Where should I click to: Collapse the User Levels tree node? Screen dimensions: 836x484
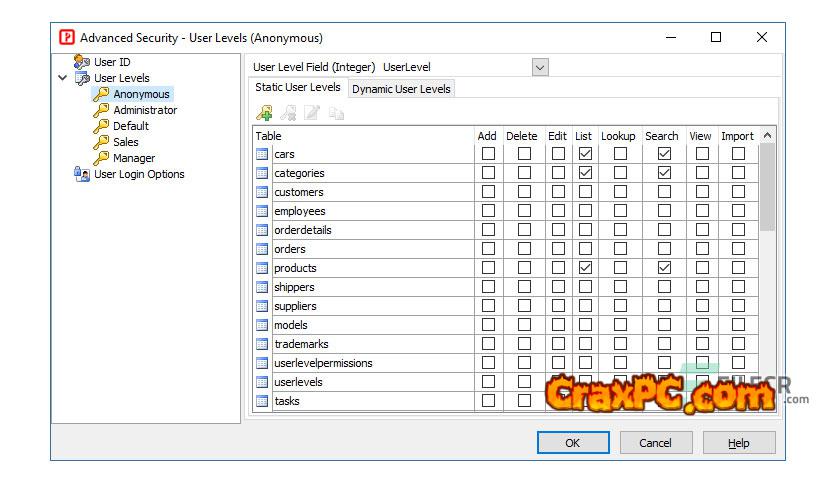[x=64, y=78]
